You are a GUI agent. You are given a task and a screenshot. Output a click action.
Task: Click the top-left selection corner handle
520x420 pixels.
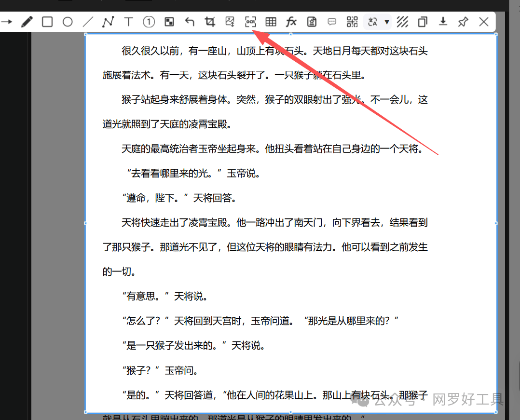pos(85,34)
